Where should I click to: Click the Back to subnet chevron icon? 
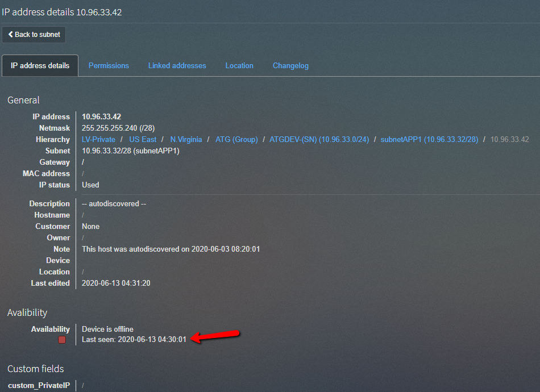pos(11,35)
